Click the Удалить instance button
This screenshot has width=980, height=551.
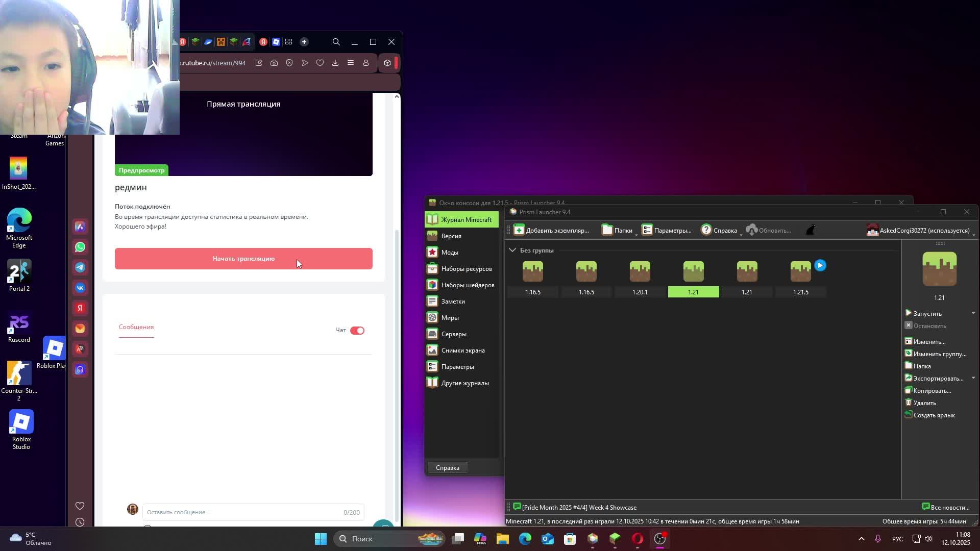click(924, 403)
